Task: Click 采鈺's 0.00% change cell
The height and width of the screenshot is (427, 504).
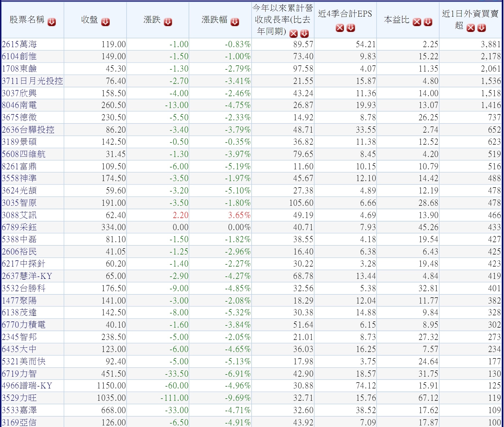Action: [239, 227]
